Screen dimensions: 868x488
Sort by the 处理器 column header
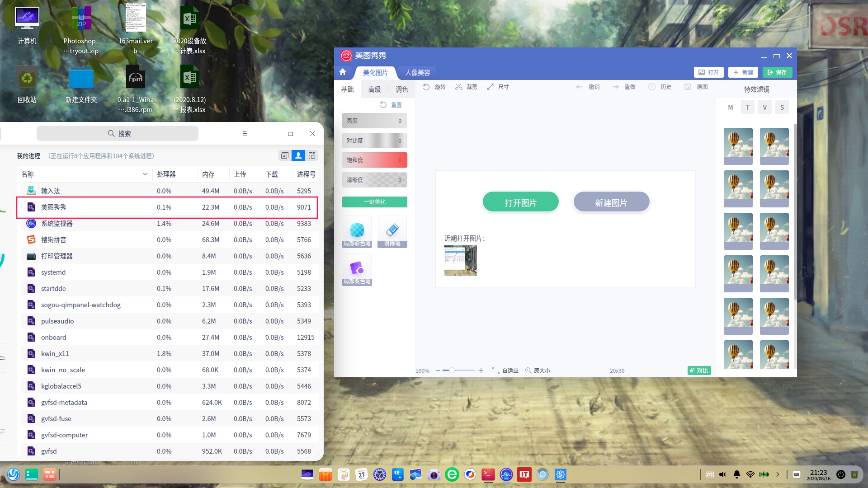point(166,174)
